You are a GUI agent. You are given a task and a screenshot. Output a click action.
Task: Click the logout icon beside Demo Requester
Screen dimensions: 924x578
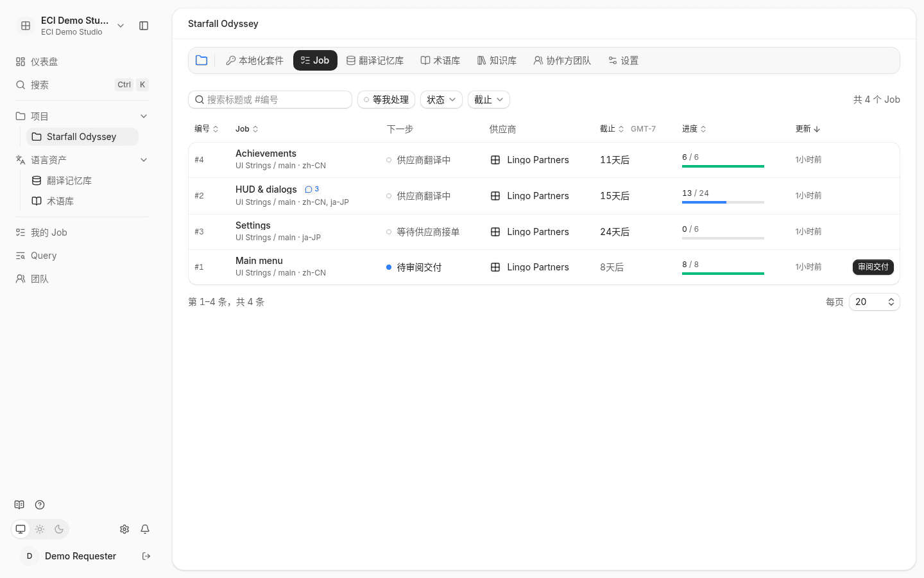coord(146,556)
